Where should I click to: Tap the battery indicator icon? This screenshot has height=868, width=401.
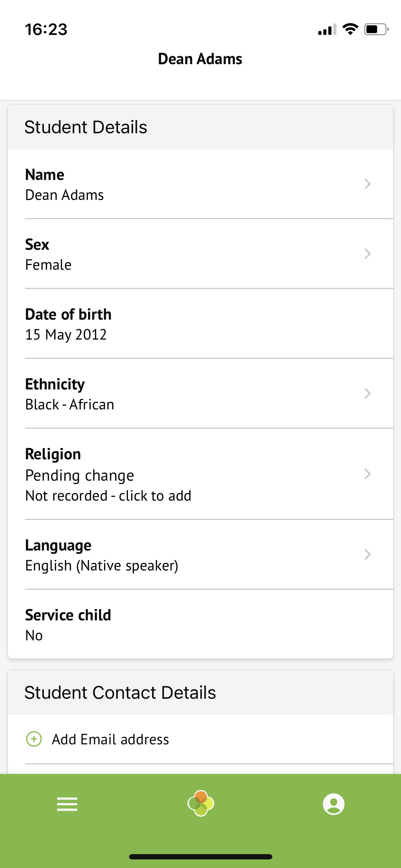[x=376, y=29]
